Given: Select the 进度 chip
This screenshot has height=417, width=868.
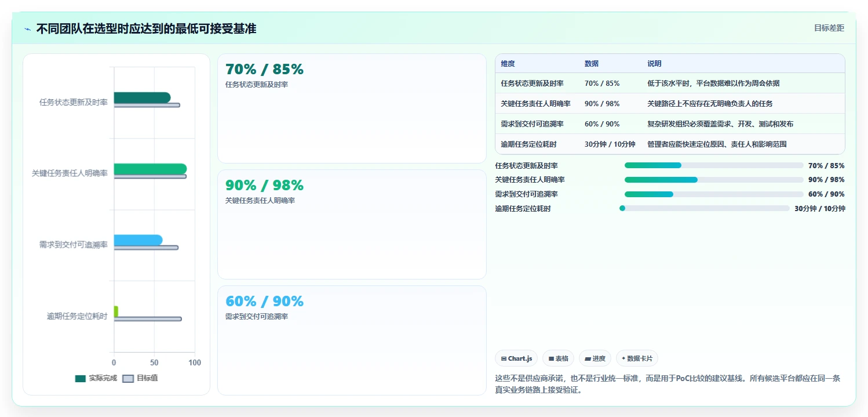Looking at the screenshot, I should point(595,358).
